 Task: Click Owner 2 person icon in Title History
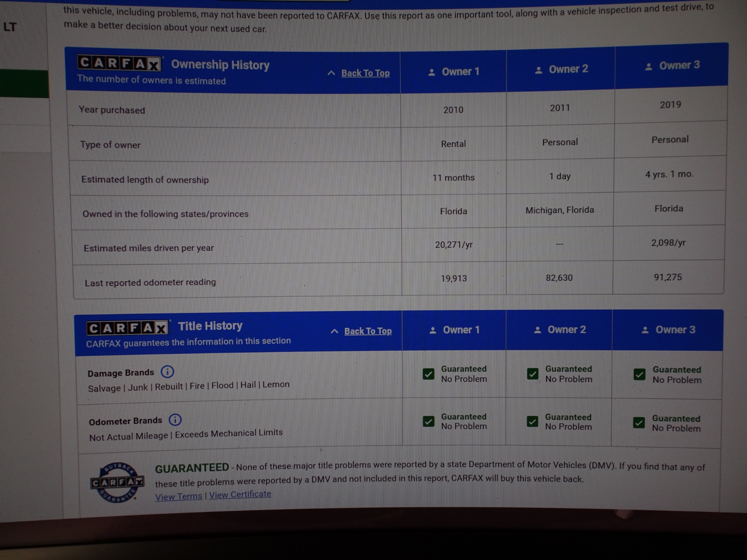[x=537, y=330]
